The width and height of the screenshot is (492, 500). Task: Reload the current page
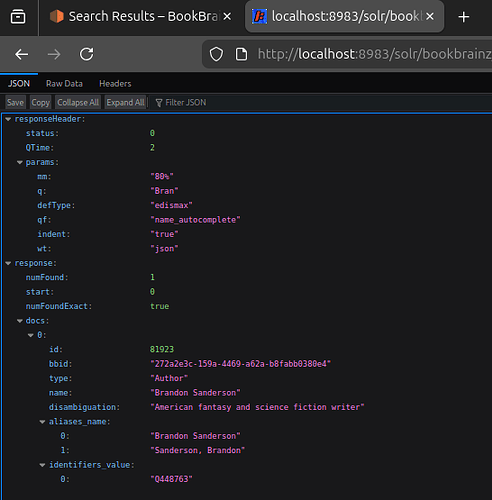tap(87, 54)
